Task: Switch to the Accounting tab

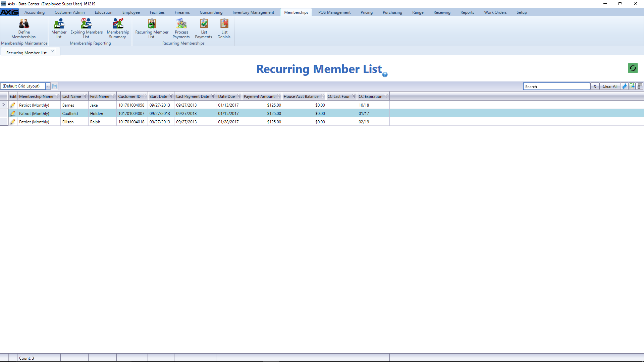Action: [34, 12]
